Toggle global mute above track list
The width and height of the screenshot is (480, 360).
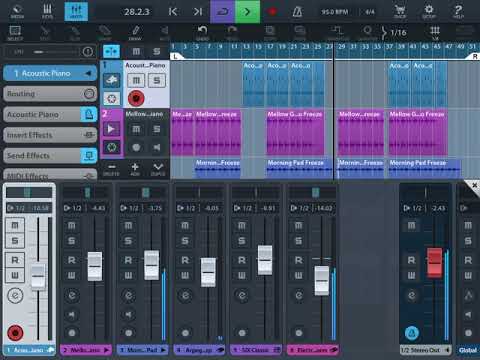click(136, 51)
